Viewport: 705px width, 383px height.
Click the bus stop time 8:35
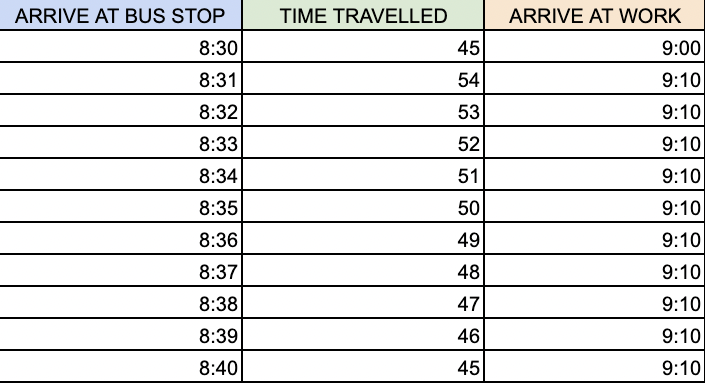120,206
